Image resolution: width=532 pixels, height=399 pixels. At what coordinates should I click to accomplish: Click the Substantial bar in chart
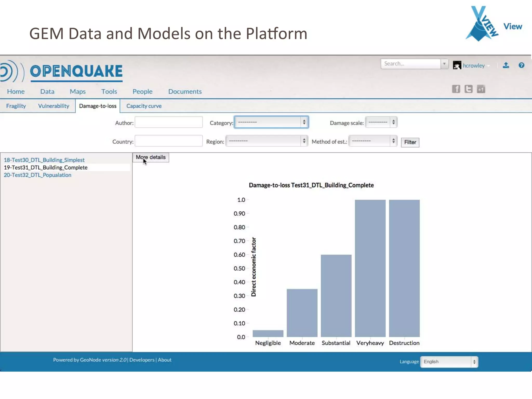point(336,296)
